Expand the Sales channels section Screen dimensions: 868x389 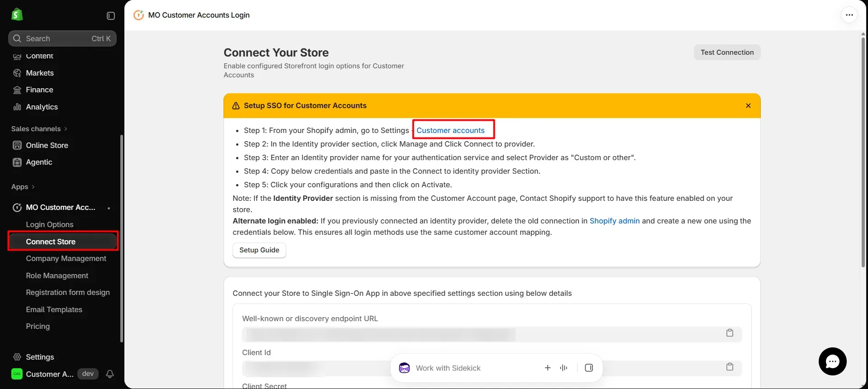(39, 129)
